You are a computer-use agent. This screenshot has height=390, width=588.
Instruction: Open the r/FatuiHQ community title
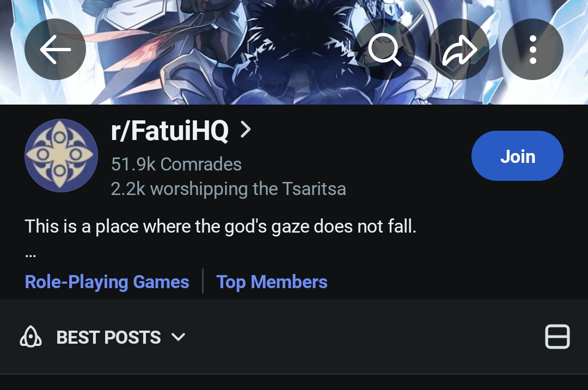point(169,130)
